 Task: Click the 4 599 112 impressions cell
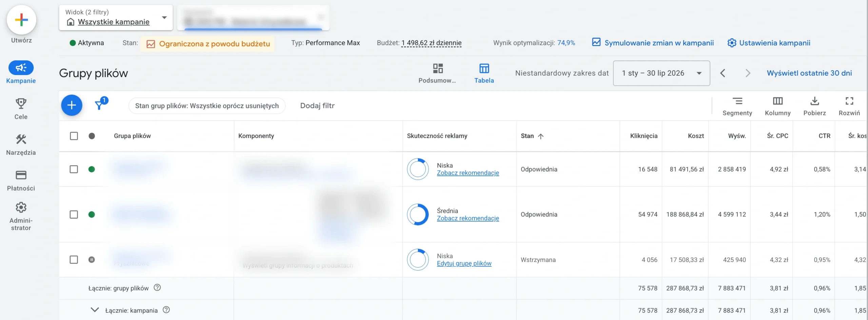coord(732,214)
